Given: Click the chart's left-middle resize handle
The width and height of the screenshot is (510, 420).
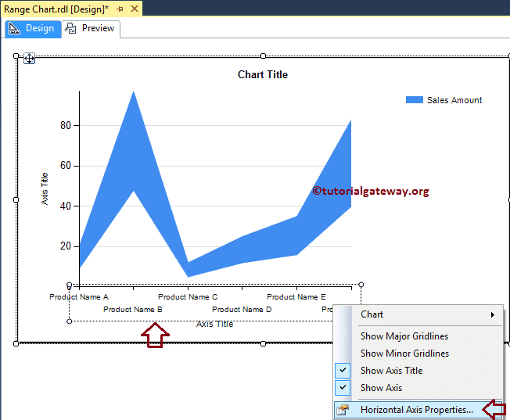Looking at the screenshot, I should click(16, 199).
